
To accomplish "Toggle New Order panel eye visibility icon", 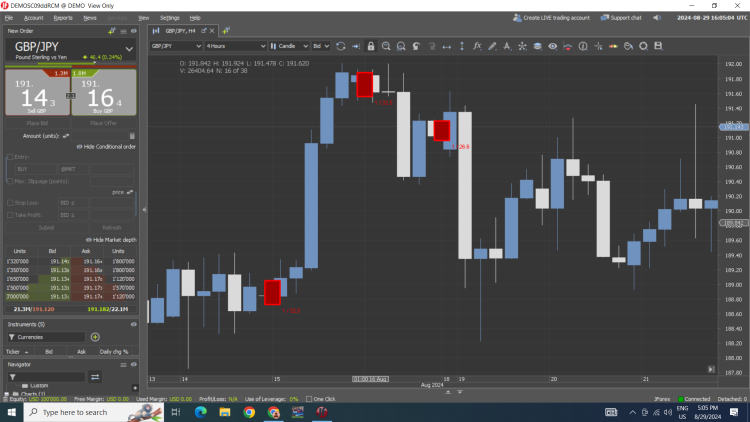I will (134, 31).
